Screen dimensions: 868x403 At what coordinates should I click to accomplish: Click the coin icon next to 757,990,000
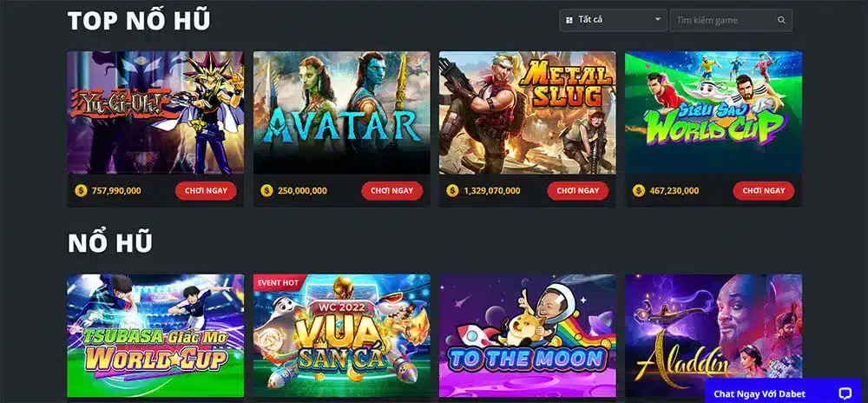click(81, 190)
